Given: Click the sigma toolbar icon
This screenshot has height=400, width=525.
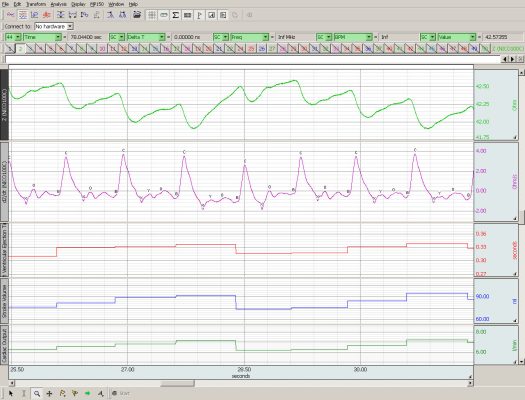Looking at the screenshot, I should (x=175, y=15).
